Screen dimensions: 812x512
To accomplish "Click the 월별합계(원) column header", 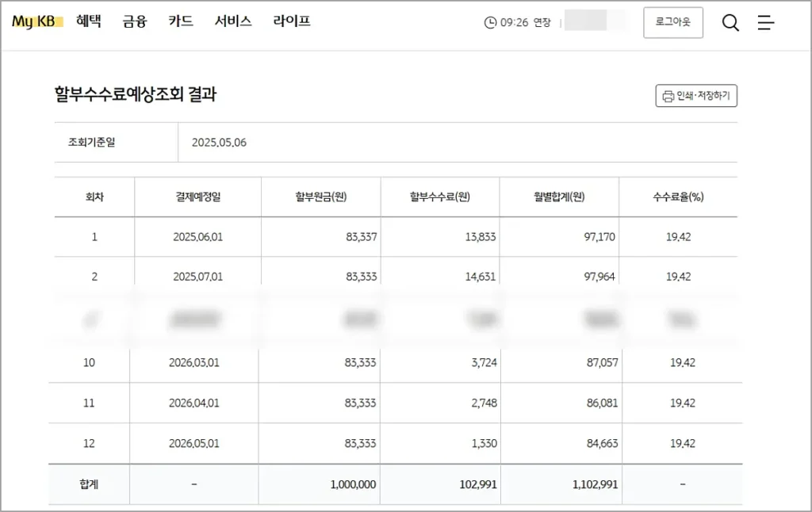I will pos(559,197).
